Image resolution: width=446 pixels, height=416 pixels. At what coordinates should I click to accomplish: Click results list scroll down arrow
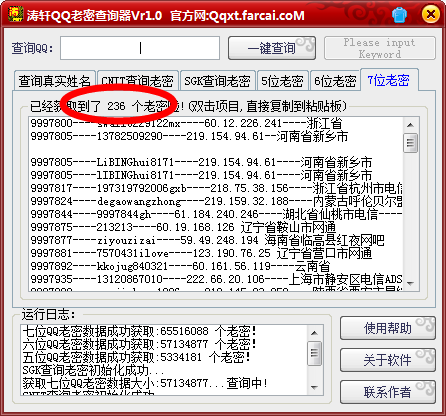pyautogui.click(x=410, y=284)
